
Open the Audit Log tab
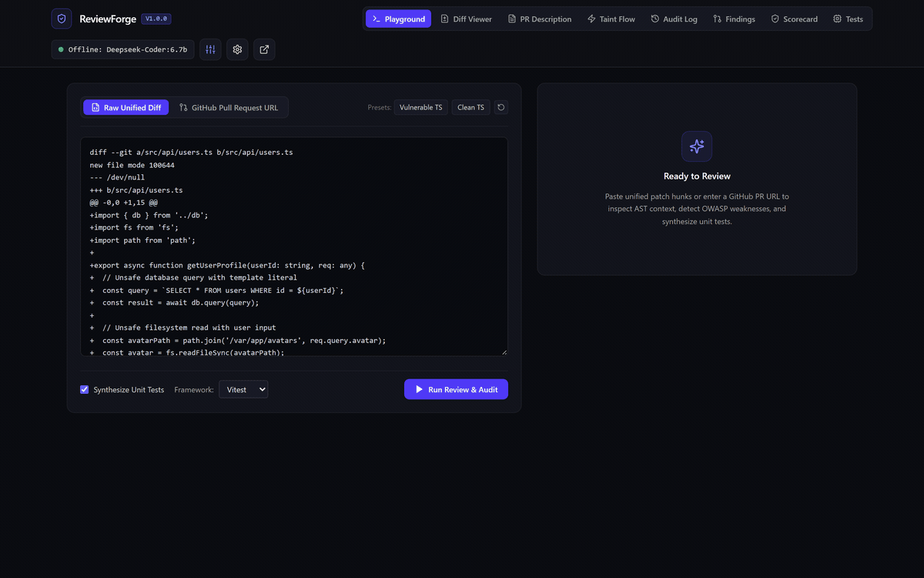coord(674,18)
